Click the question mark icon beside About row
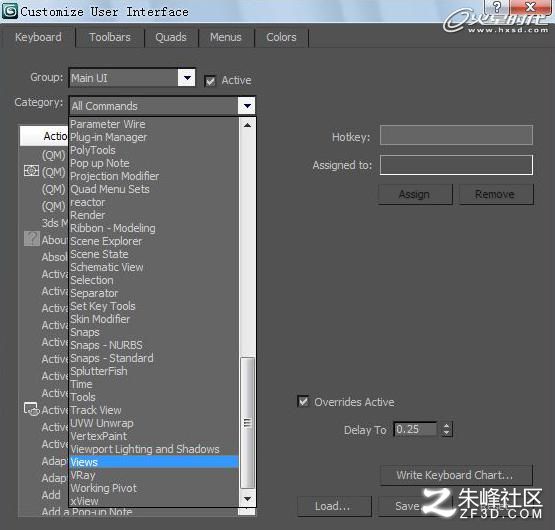The image size is (555, 530). (32, 239)
